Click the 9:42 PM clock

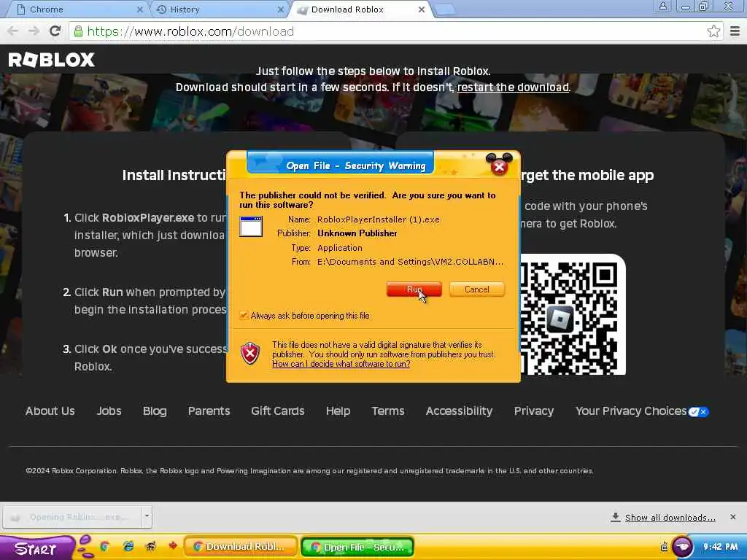pyautogui.click(x=720, y=547)
